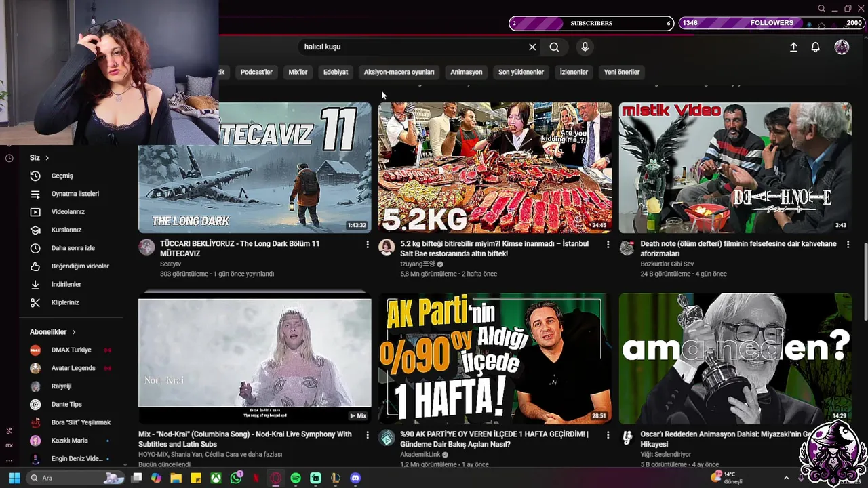This screenshot has width=868, height=488.
Task: Open the Opera sidebar history clock icon
Action: point(9,158)
